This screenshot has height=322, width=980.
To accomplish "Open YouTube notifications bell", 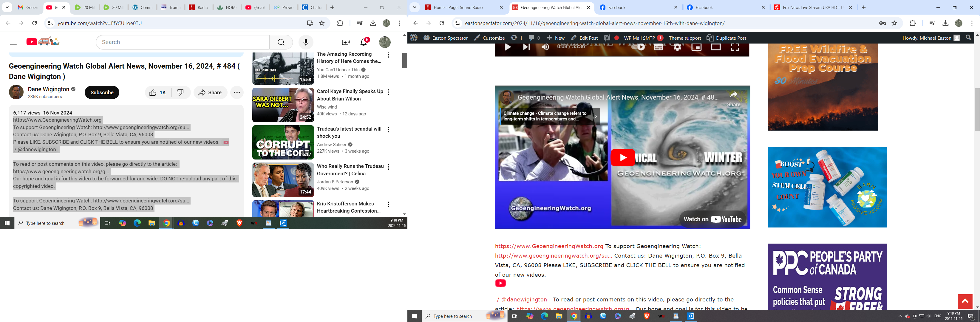I will (363, 42).
